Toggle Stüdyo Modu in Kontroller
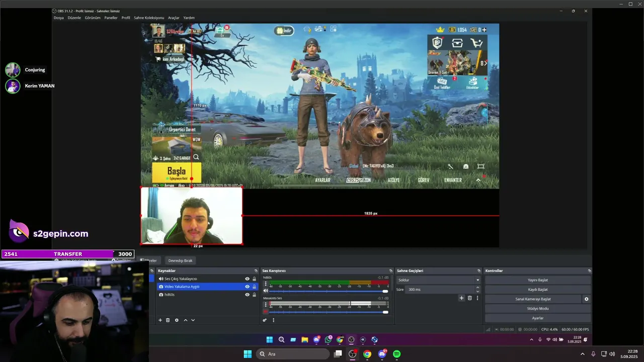Image resolution: width=644 pixels, height=362 pixels. point(538,309)
